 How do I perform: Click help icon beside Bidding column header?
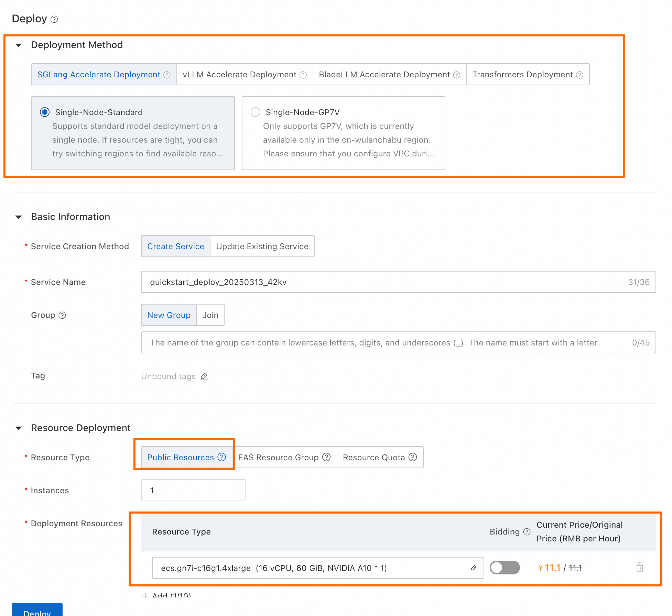click(x=527, y=532)
